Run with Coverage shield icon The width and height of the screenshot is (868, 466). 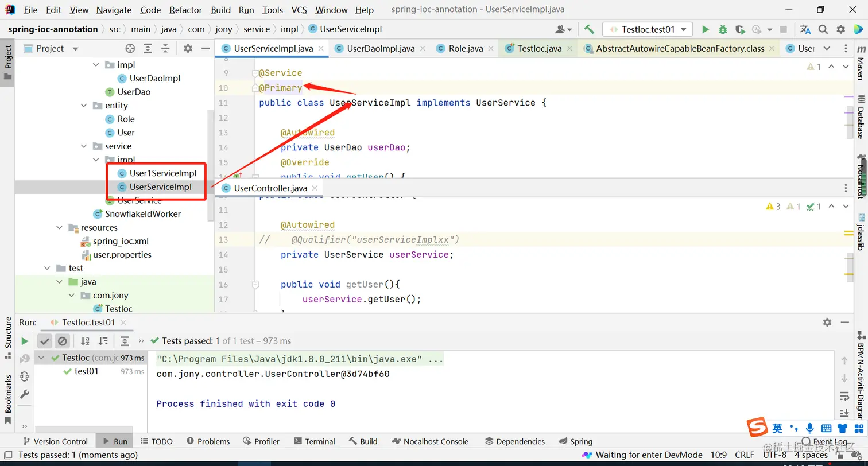click(740, 29)
